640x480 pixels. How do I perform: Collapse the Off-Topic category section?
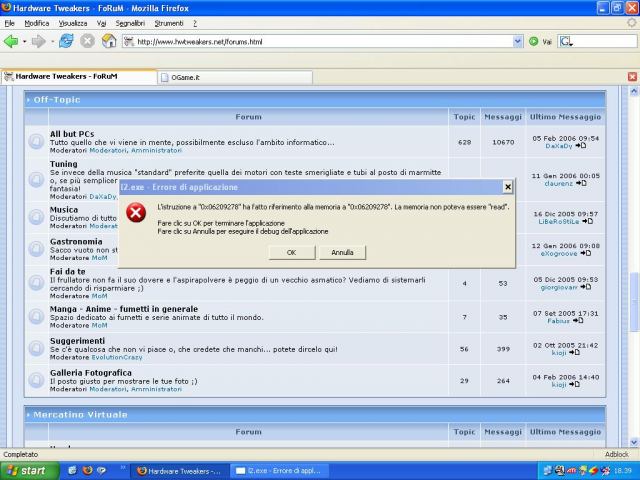28,100
